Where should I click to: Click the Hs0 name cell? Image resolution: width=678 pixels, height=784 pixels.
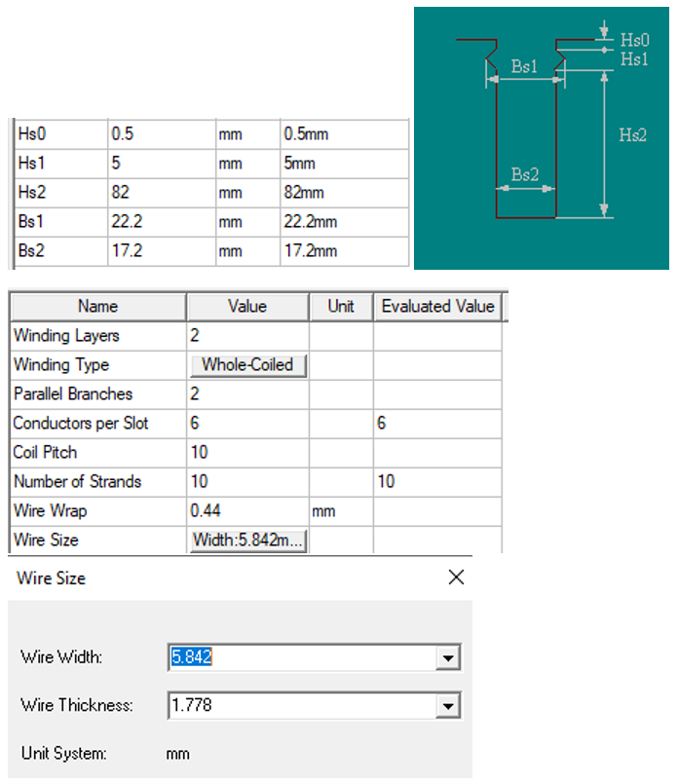coord(61,134)
